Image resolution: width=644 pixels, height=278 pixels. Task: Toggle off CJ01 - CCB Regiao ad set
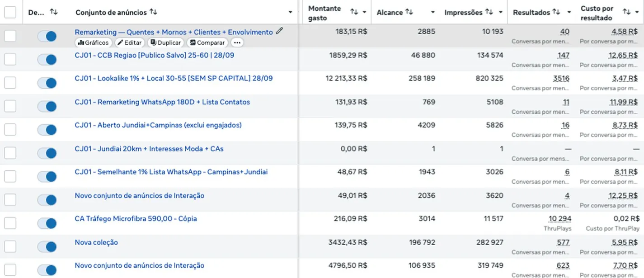pyautogui.click(x=47, y=60)
